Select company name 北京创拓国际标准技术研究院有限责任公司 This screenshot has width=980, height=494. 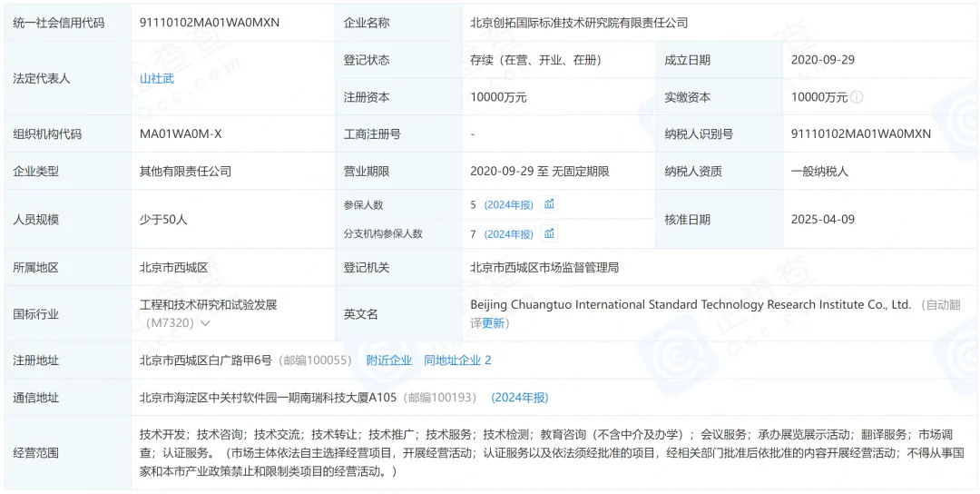(579, 23)
